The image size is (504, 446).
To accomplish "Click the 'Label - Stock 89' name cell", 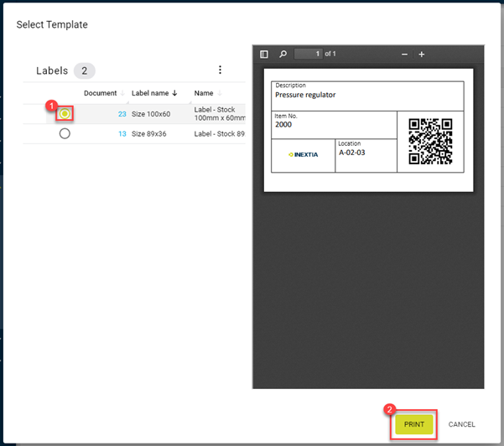I will point(220,134).
